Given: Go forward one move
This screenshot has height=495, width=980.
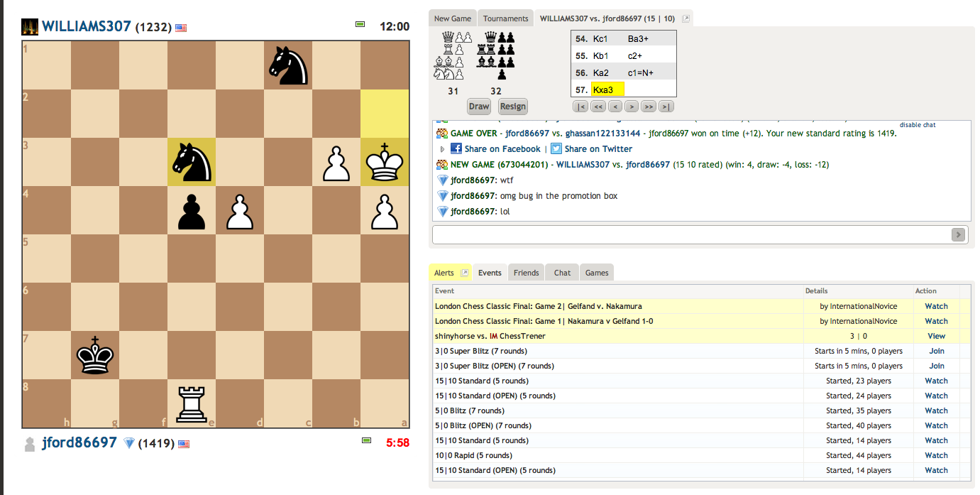Looking at the screenshot, I should coord(632,107).
